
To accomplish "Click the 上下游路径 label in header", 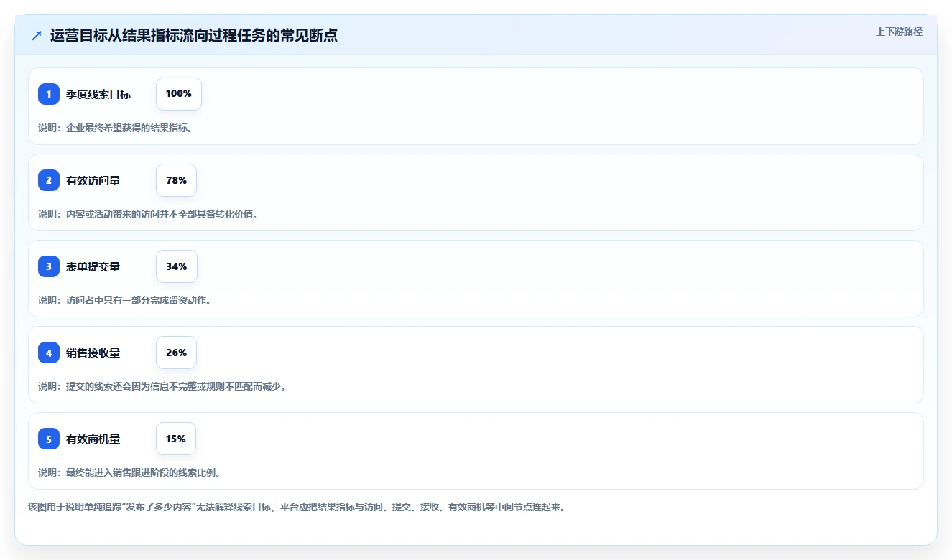I will tap(899, 32).
